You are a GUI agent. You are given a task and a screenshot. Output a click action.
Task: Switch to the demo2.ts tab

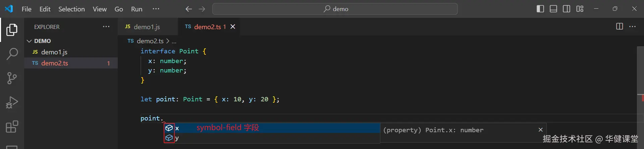210,27
